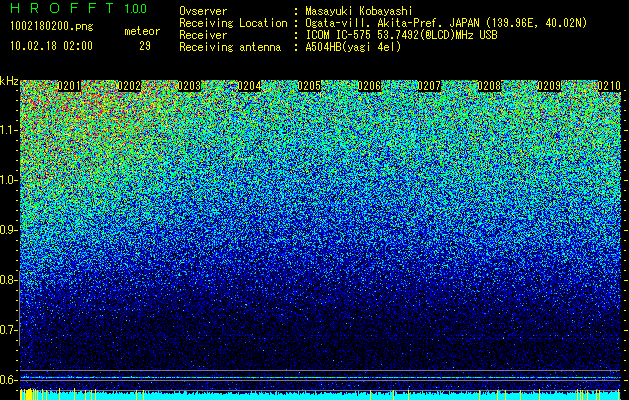Click the 0203 time marker
Viewport: 629px width, 400px height.
(x=189, y=86)
